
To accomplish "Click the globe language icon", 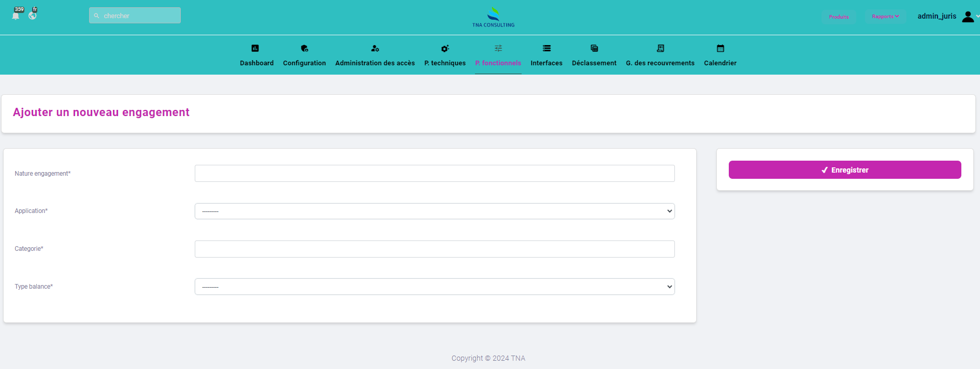I will point(33,16).
